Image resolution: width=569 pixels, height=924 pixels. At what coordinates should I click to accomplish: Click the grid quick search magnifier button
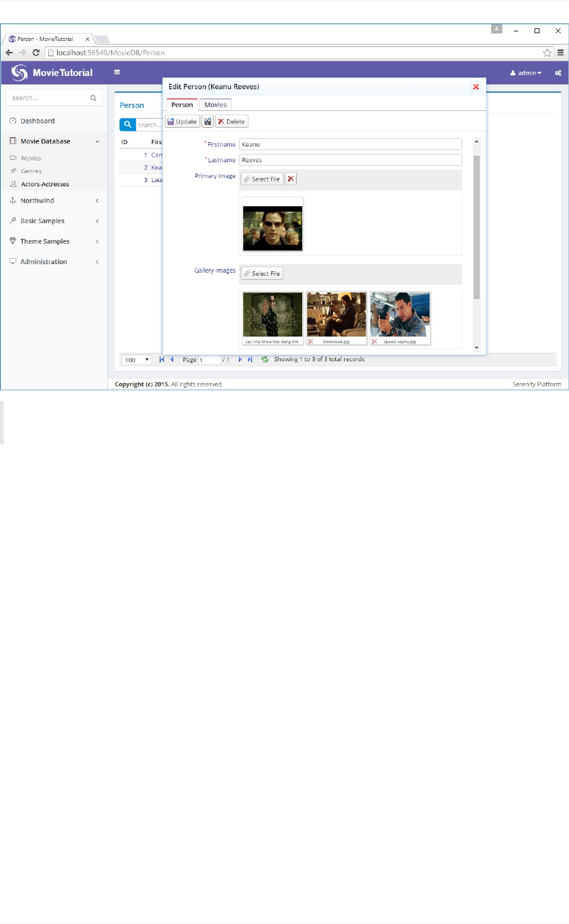(x=127, y=125)
